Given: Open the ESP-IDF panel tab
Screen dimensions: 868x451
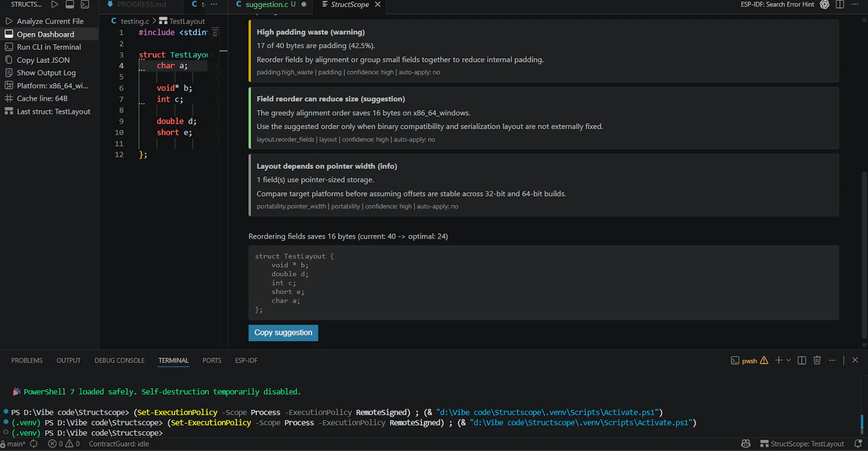Looking at the screenshot, I should point(246,360).
